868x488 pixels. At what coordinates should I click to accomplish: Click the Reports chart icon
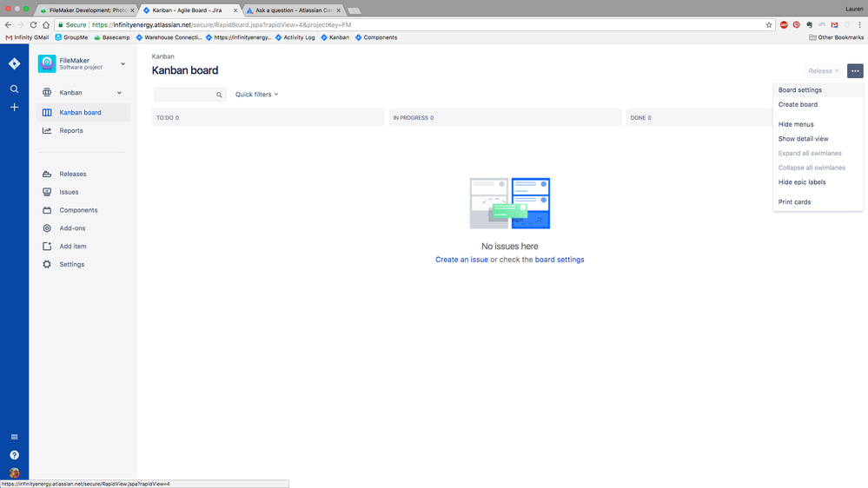pyautogui.click(x=47, y=130)
